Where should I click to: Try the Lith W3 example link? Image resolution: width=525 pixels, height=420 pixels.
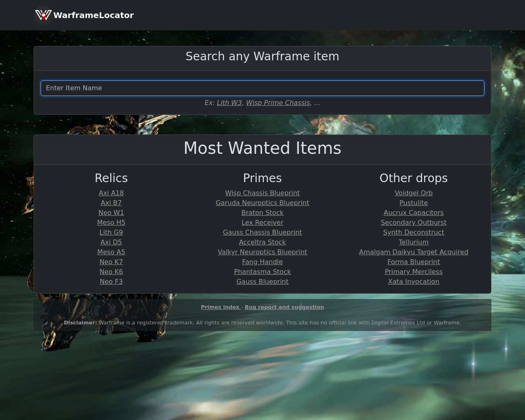coord(229,103)
